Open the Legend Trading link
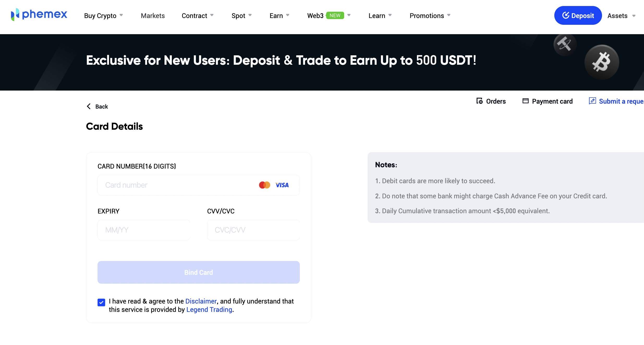 pyautogui.click(x=209, y=310)
